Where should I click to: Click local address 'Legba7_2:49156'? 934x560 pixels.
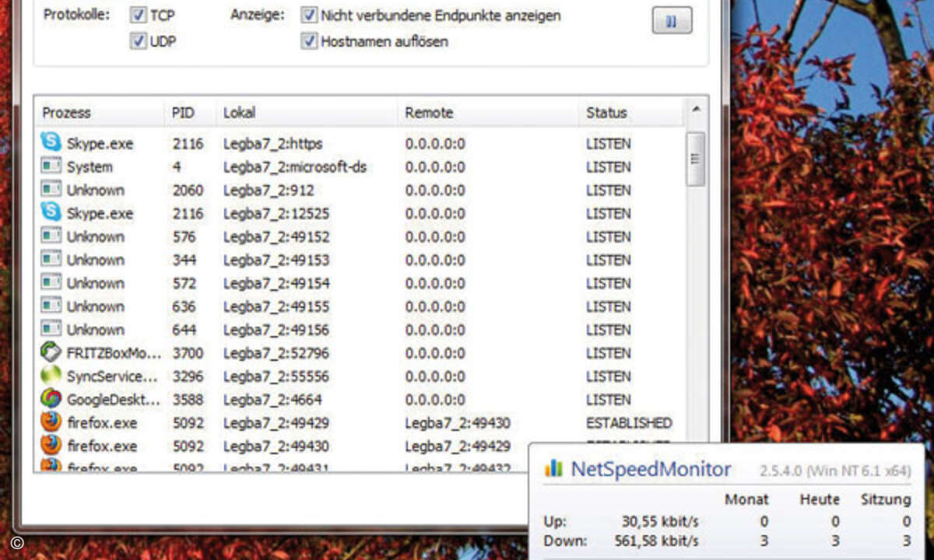pyautogui.click(x=276, y=331)
